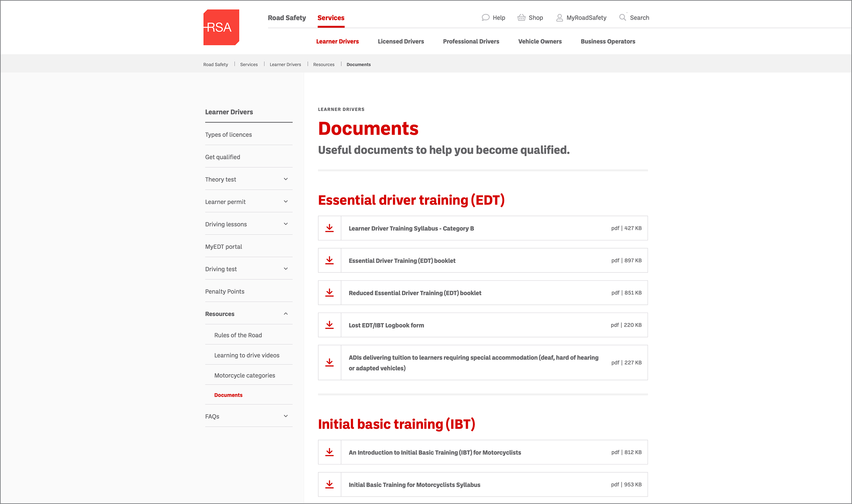This screenshot has width=852, height=504.
Task: Open Business Operators menu item
Action: coord(608,41)
